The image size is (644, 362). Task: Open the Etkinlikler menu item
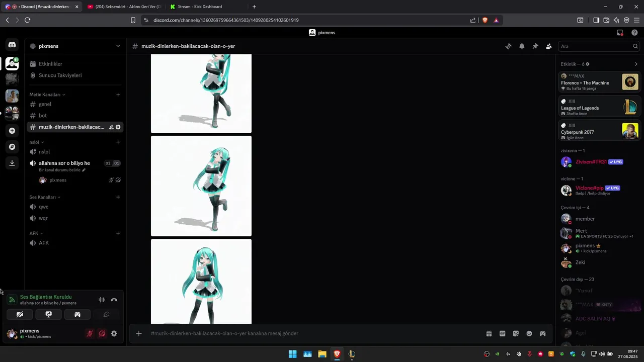pos(74,64)
